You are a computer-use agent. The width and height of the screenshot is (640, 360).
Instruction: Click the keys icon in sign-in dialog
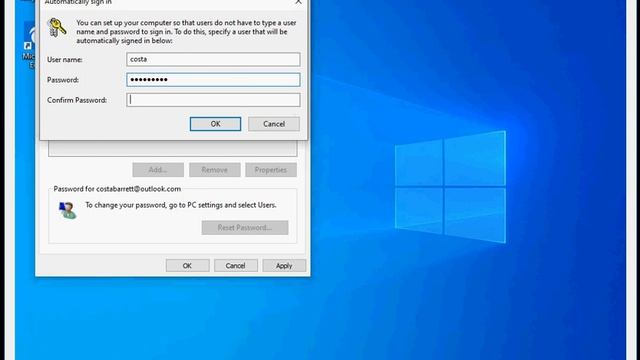(x=57, y=27)
